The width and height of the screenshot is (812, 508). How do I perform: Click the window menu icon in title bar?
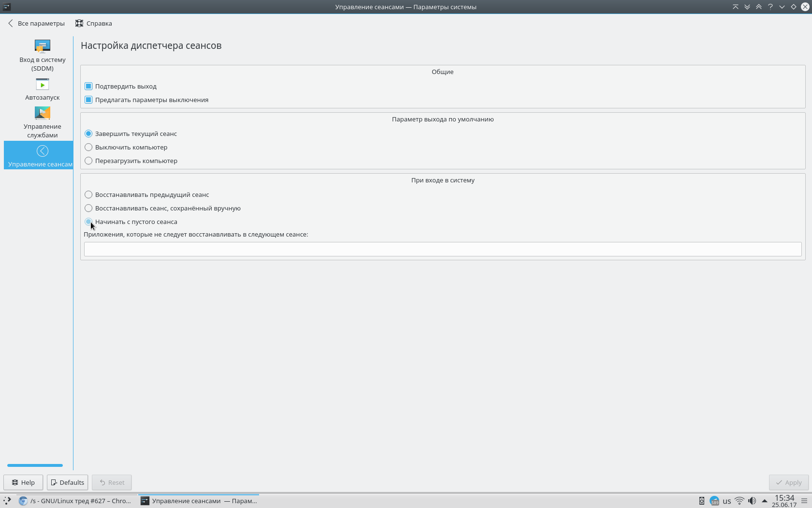[7, 7]
